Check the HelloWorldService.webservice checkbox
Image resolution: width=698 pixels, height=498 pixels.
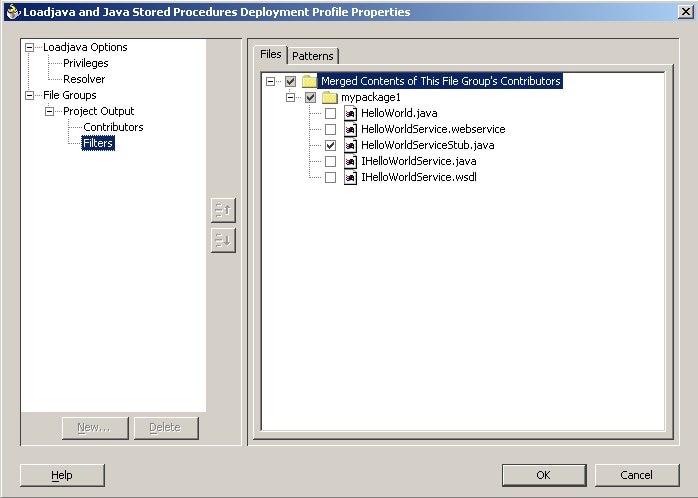(330, 130)
